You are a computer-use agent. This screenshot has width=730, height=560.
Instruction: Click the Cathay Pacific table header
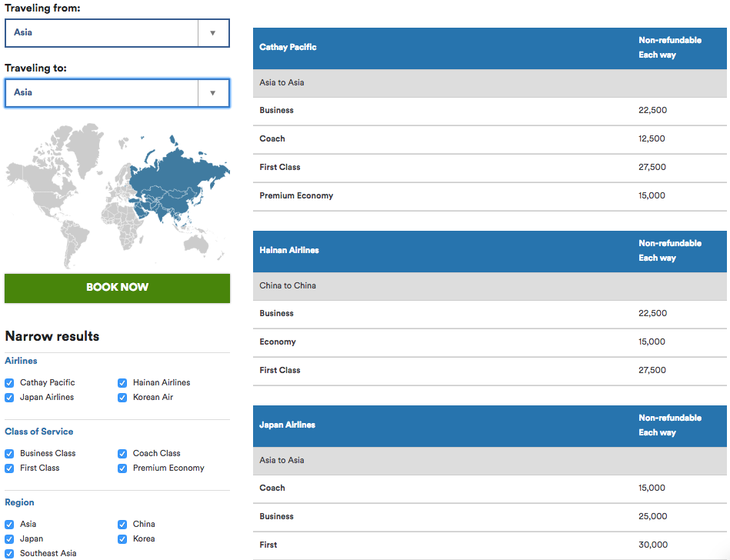[490, 48]
